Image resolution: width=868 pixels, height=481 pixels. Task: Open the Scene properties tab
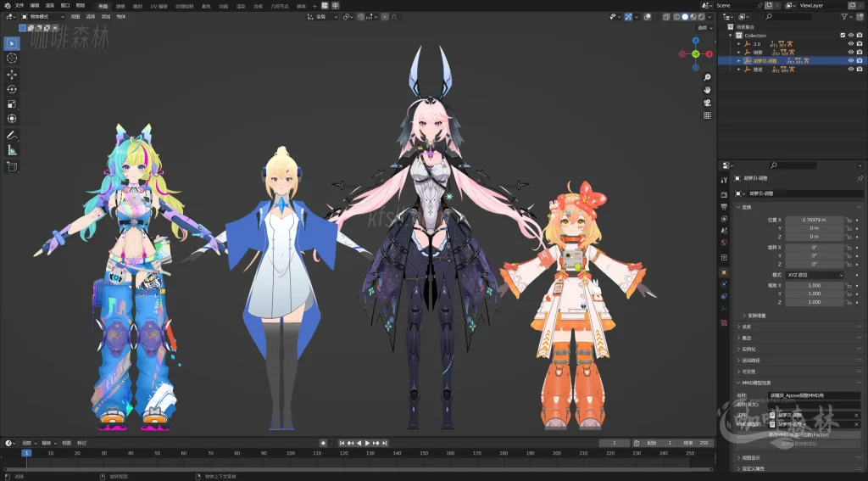tap(724, 231)
